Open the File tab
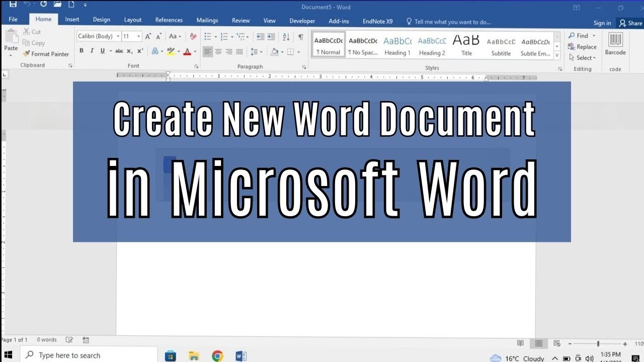 pos(13,20)
